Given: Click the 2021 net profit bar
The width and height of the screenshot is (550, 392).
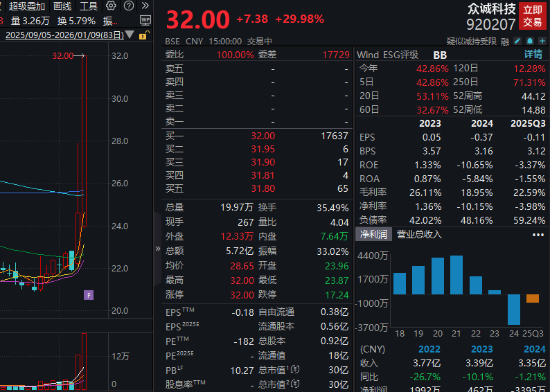Looking at the screenshot, I should coord(456,275).
